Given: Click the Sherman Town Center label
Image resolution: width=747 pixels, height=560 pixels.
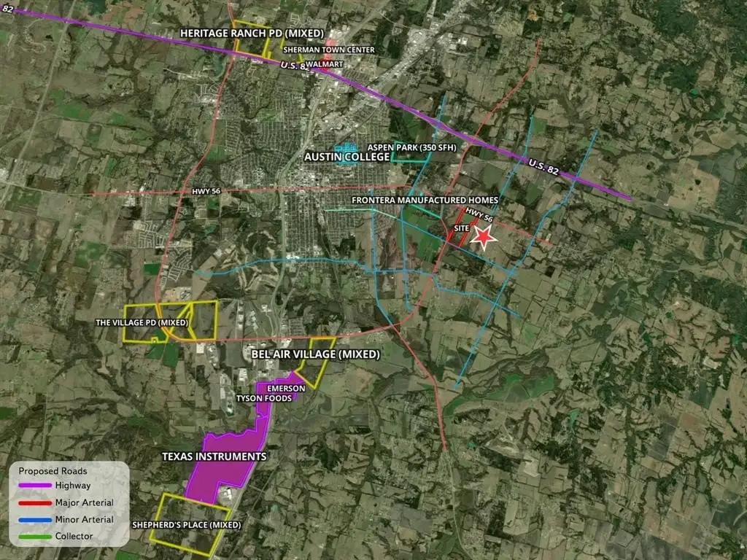Looking at the screenshot, I should [329, 50].
